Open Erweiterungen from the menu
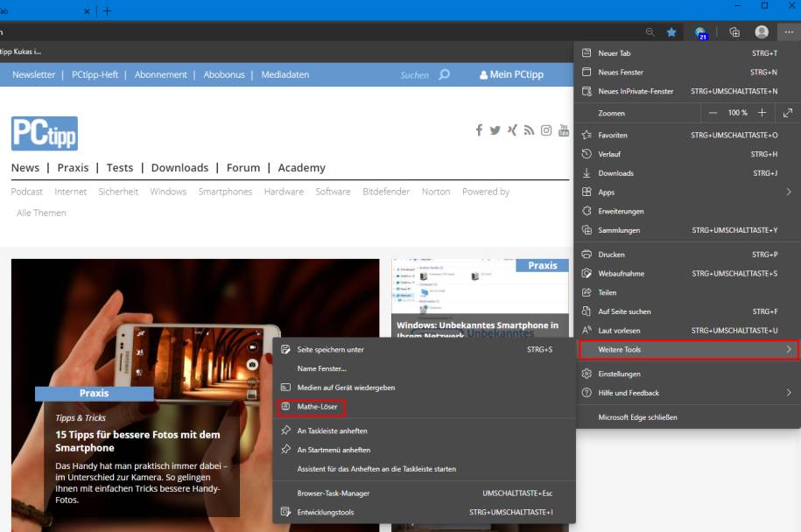Screen dimensions: 801x532 [x=687, y=212]
